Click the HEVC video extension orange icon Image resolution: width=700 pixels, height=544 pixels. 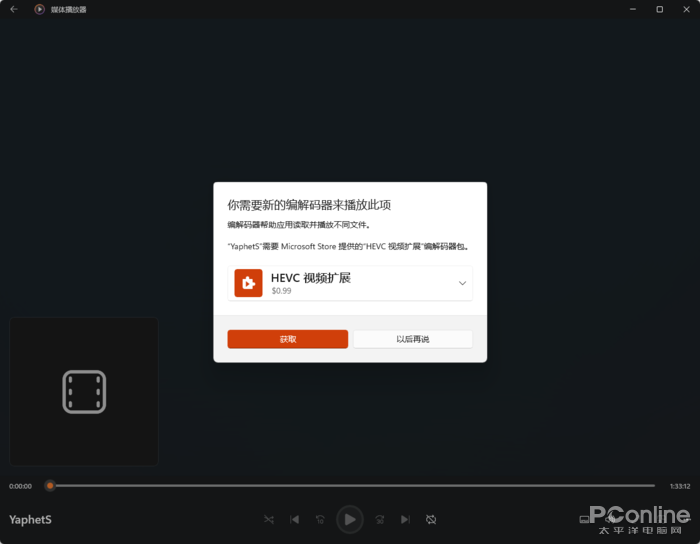(x=248, y=283)
